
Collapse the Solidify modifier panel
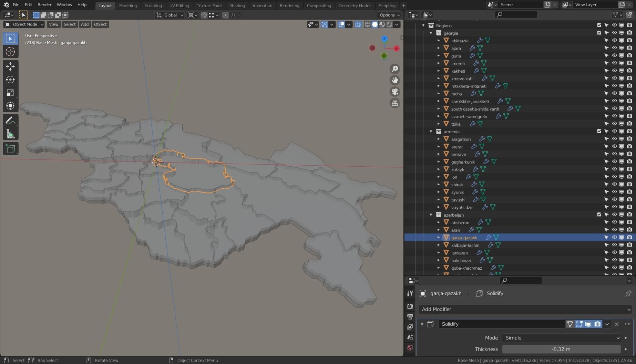(422, 324)
